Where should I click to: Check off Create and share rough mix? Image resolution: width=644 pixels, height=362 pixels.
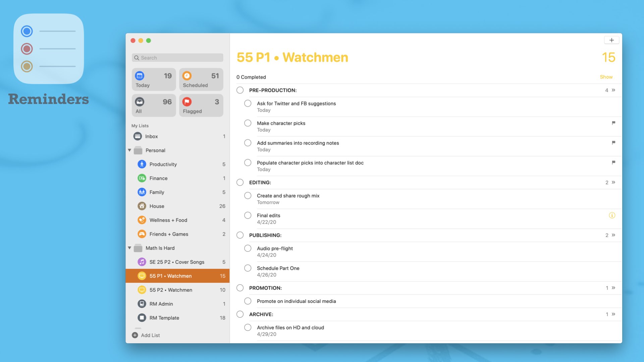[248, 195]
